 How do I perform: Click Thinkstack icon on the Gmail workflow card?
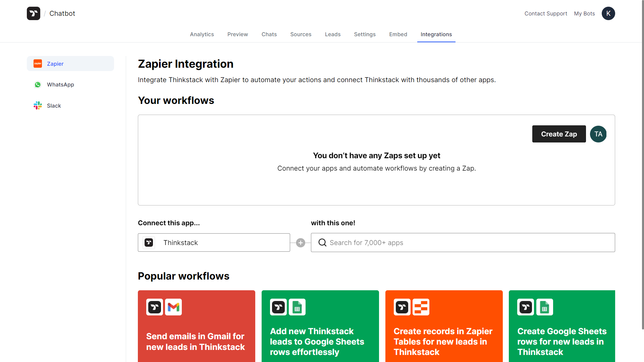click(x=155, y=307)
